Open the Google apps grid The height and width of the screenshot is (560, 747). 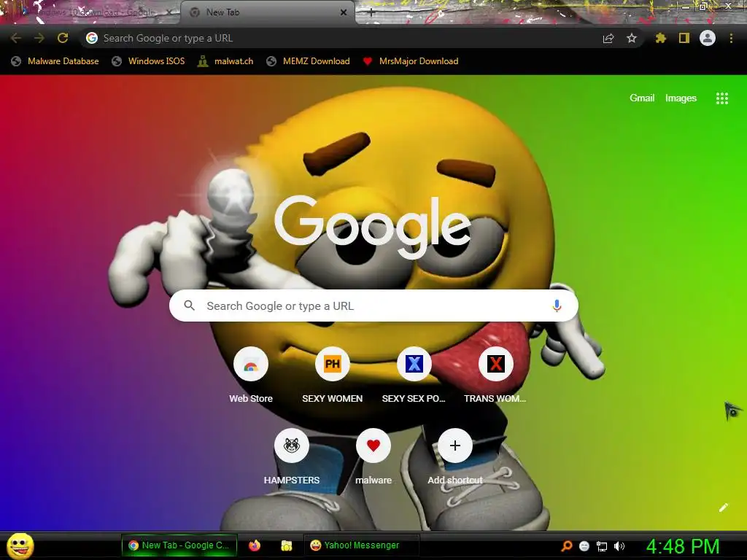pyautogui.click(x=722, y=98)
